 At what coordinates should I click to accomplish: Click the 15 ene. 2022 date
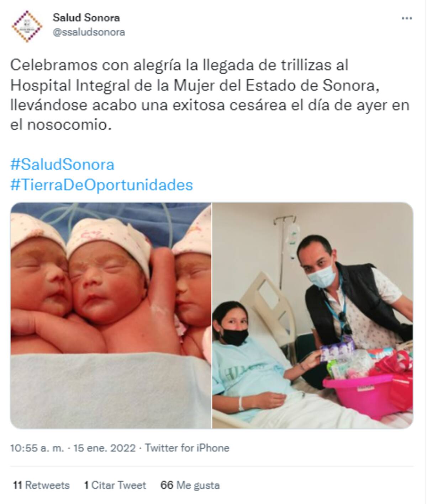coord(104,448)
